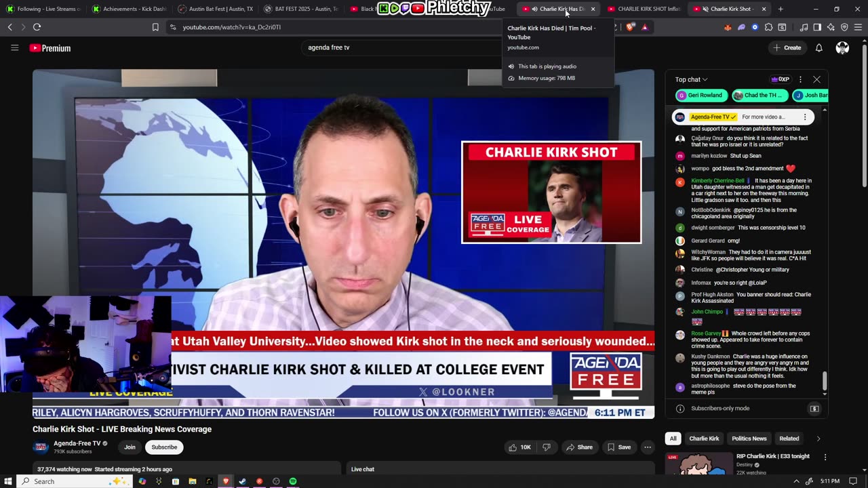The height and width of the screenshot is (488, 868).
Task: Go to YouTube Premium home logo
Action: [50, 48]
